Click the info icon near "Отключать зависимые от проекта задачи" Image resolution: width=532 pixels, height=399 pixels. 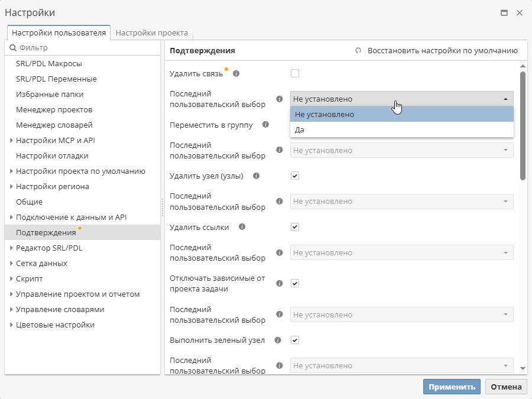tap(279, 283)
